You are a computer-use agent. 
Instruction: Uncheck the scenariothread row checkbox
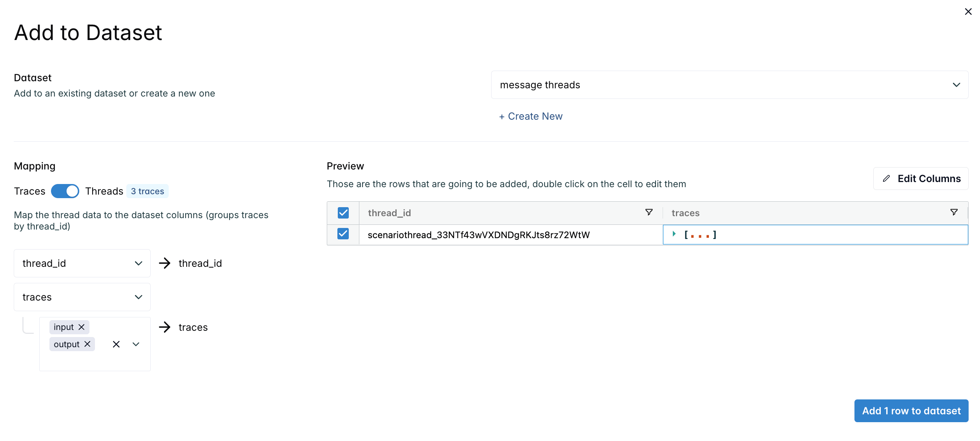point(343,234)
